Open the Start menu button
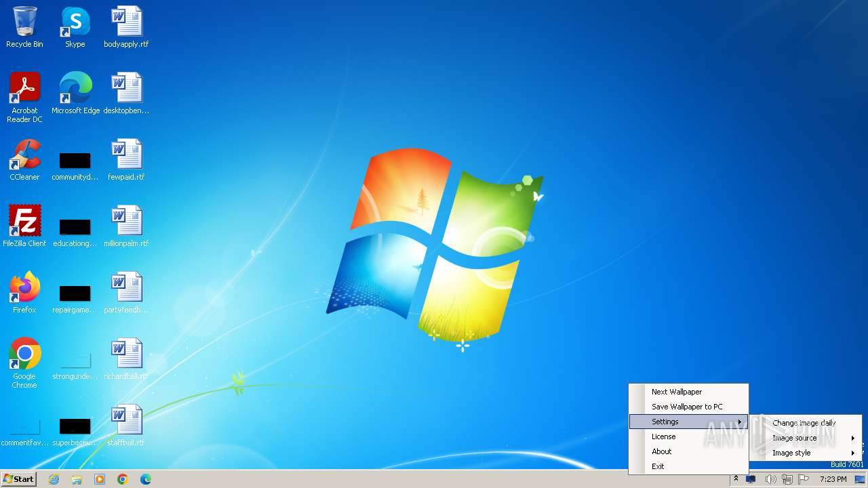Image resolution: width=868 pixels, height=488 pixels. coord(18,479)
